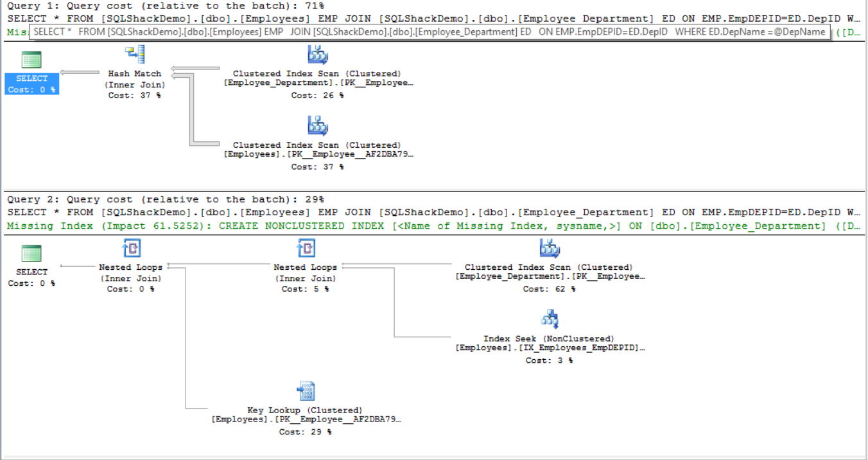Screen dimensions: 868x460
Task: Click Query 2 SELECT statement text
Action: point(433,212)
